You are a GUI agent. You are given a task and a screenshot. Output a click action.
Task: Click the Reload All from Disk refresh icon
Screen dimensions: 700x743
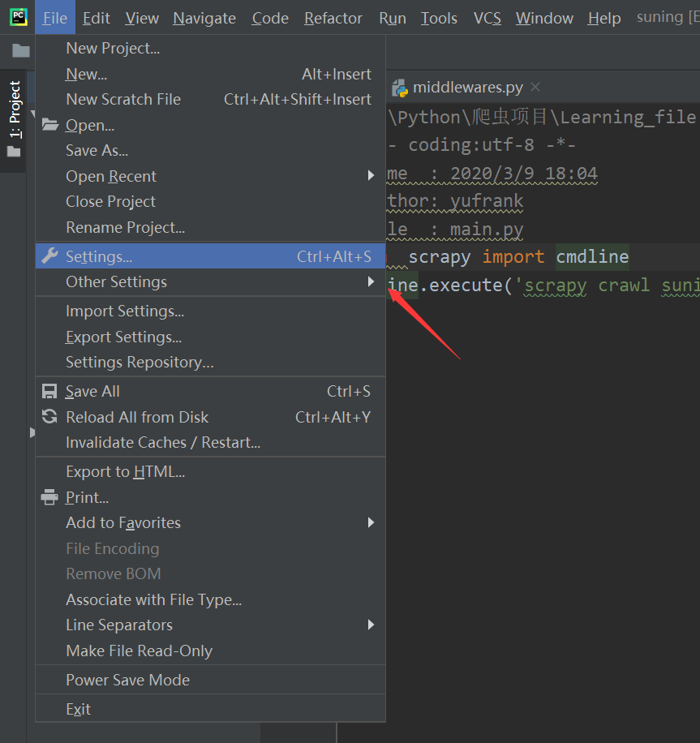[x=49, y=417]
